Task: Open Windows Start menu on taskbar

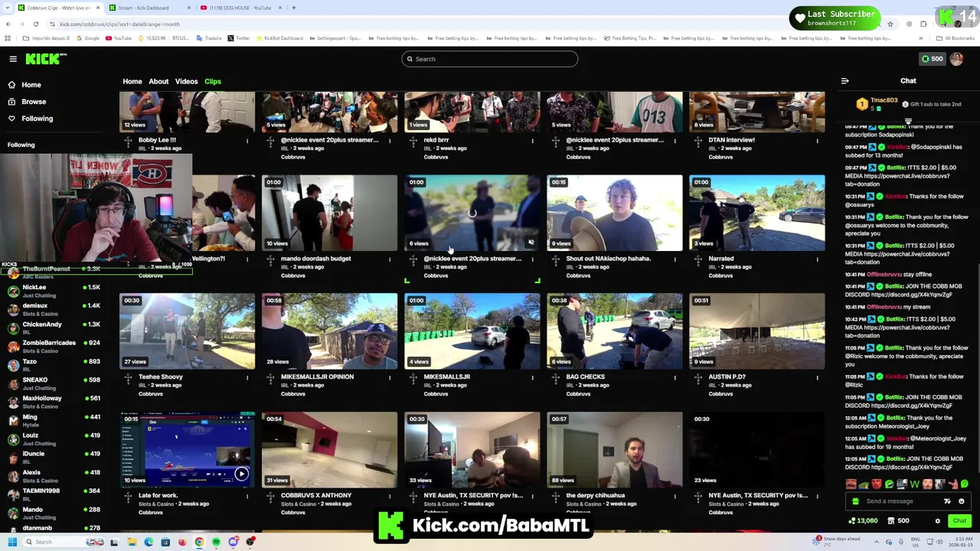Action: coord(12,542)
